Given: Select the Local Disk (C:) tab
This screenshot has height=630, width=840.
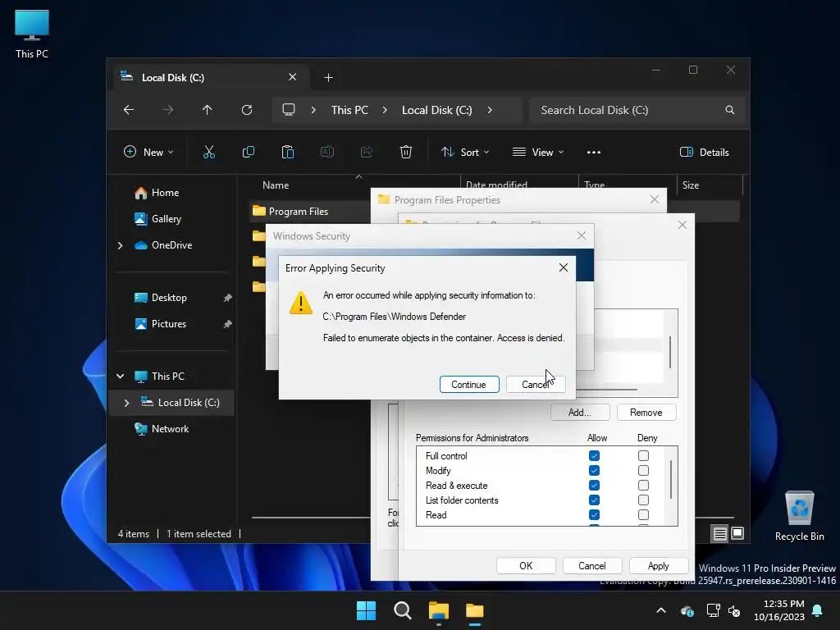Looking at the screenshot, I should click(211, 77).
